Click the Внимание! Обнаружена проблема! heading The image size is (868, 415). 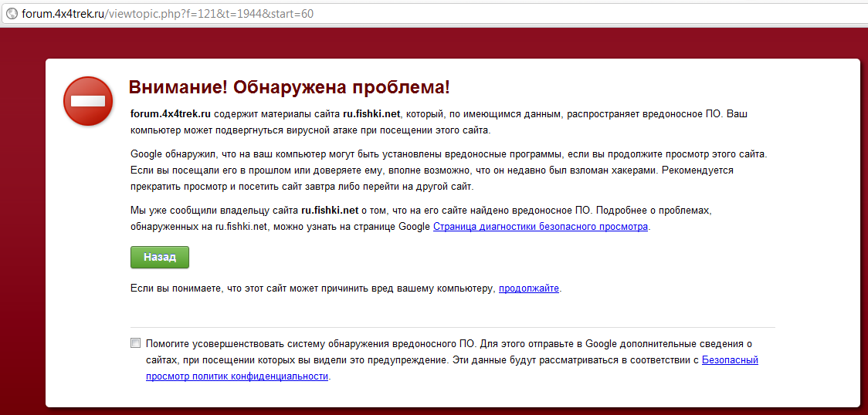tap(289, 86)
